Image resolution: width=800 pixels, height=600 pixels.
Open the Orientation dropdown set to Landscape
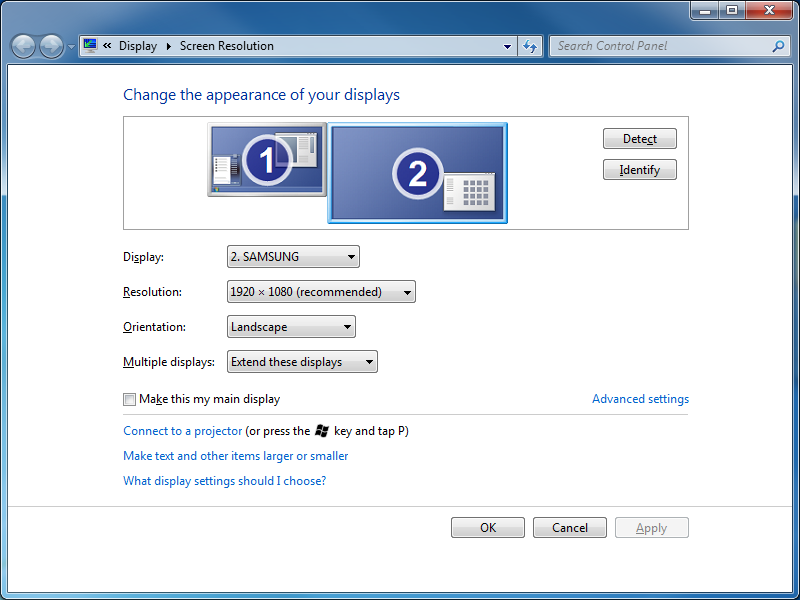291,327
